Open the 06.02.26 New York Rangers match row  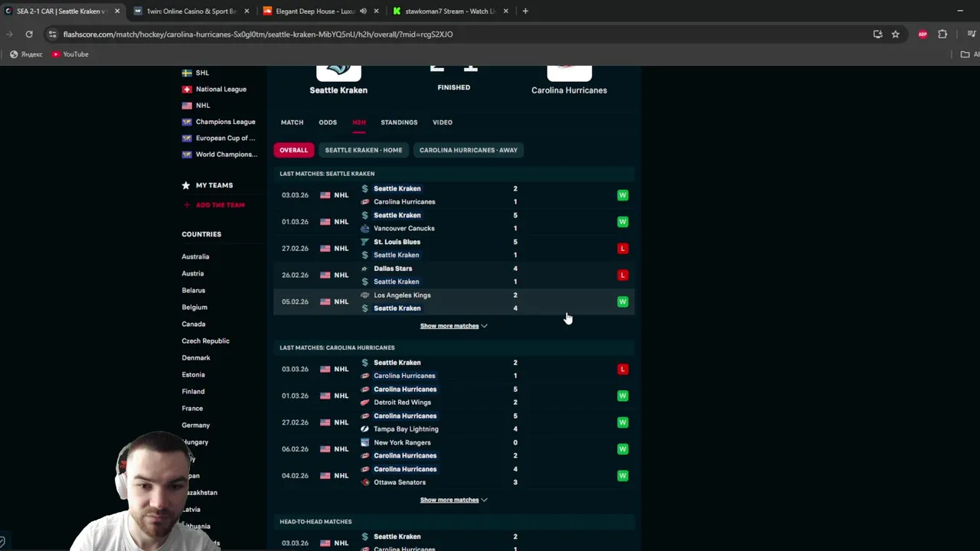[x=454, y=449]
